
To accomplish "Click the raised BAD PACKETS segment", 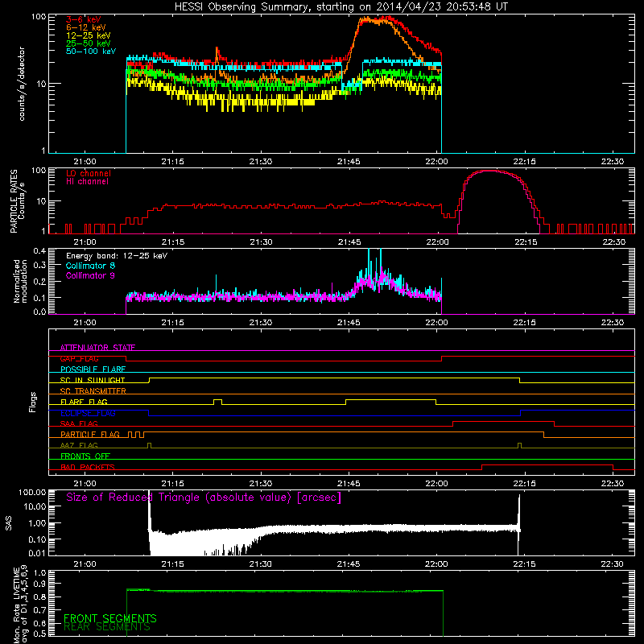I will (547, 465).
